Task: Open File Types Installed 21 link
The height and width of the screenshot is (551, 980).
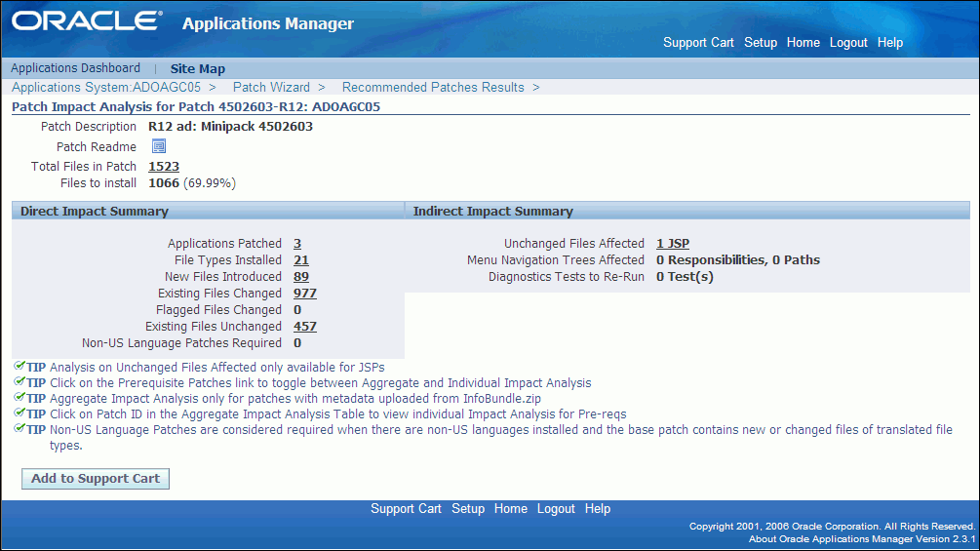Action: coord(301,259)
